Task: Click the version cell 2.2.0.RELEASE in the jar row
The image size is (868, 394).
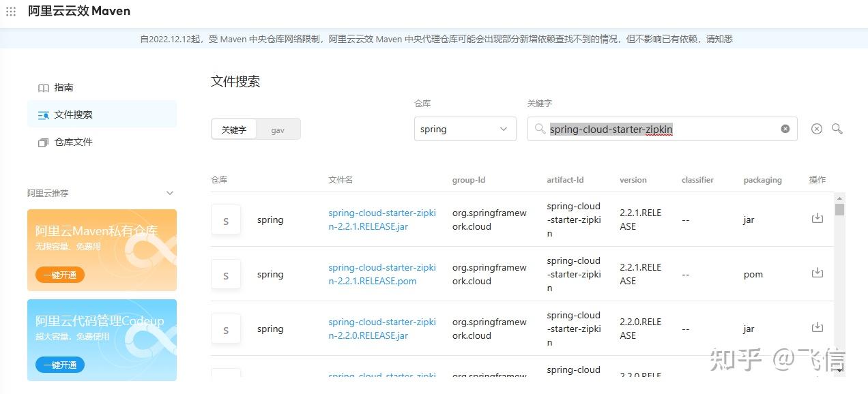Action: tap(640, 329)
